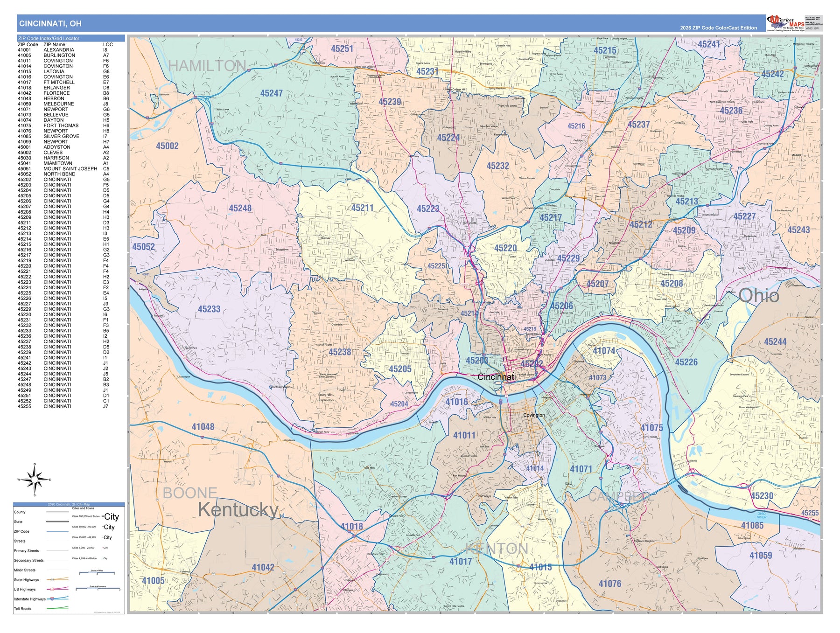Click the State Highways marker symbol in legend
The width and height of the screenshot is (840, 633).
point(52,580)
